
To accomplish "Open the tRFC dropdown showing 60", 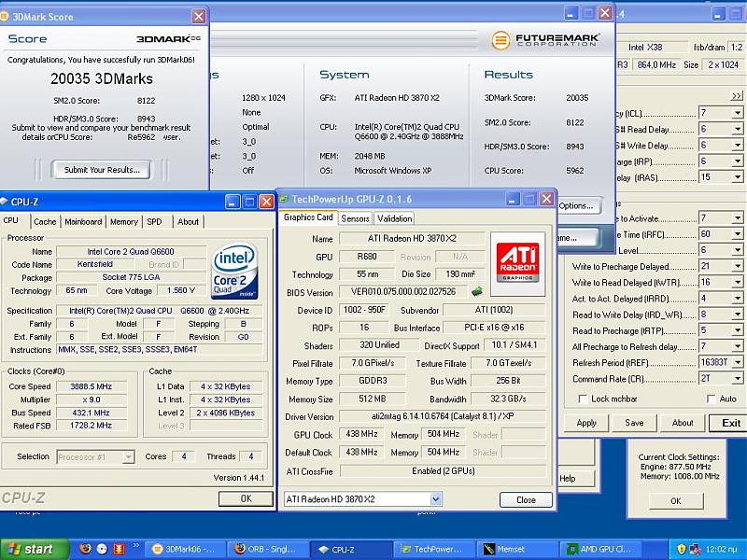I will (738, 234).
